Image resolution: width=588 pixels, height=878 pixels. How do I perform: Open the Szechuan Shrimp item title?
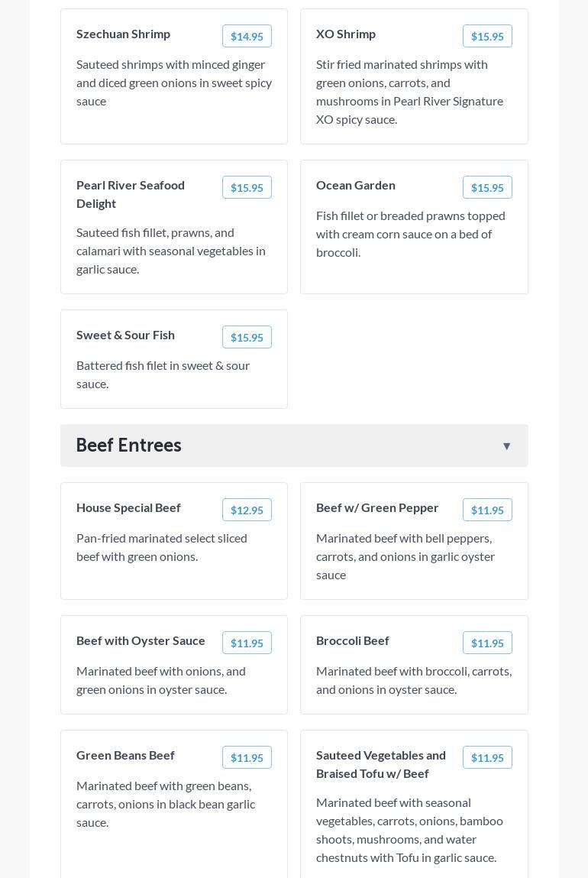[x=123, y=34]
